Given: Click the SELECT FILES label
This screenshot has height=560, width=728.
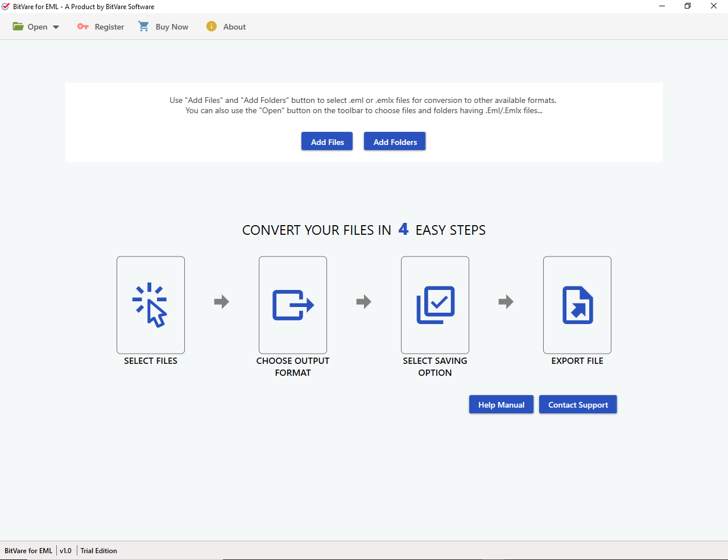Looking at the screenshot, I should (151, 361).
